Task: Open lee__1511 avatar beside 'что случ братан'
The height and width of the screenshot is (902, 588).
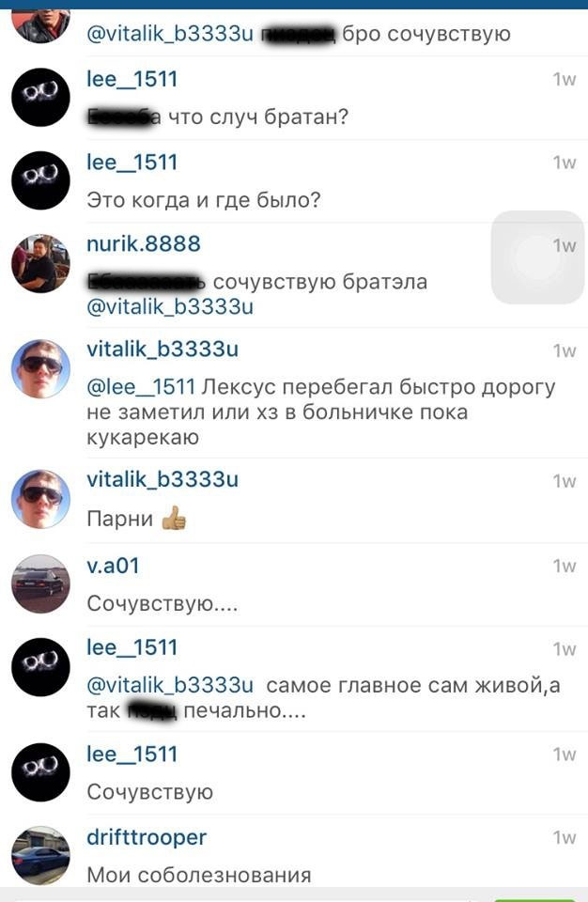Action: [x=40, y=97]
